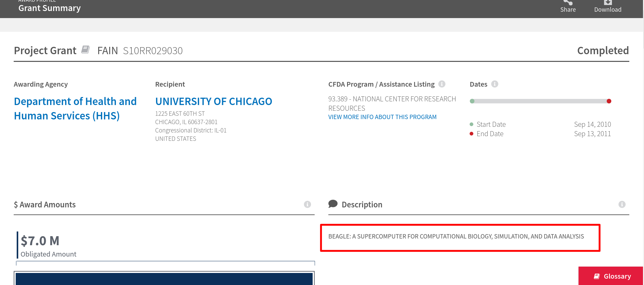The width and height of the screenshot is (644, 285).
Task: Click the 1225 EAST 60TH ST address
Action: (x=180, y=114)
